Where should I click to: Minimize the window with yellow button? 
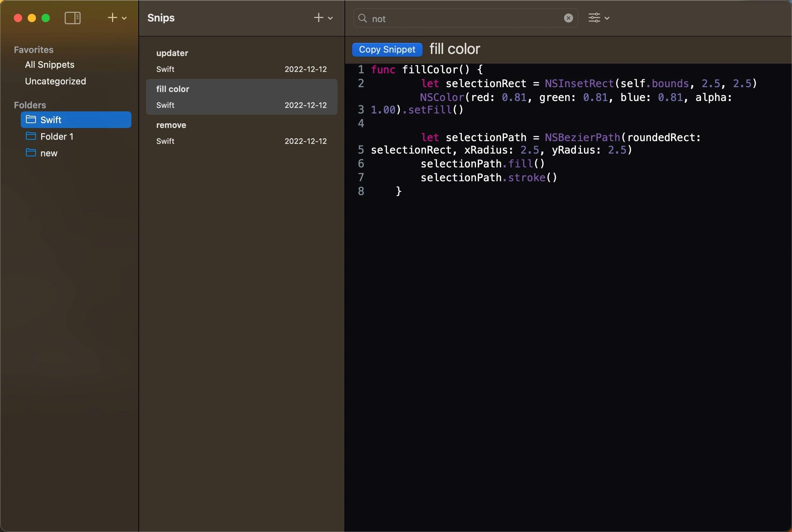32,18
